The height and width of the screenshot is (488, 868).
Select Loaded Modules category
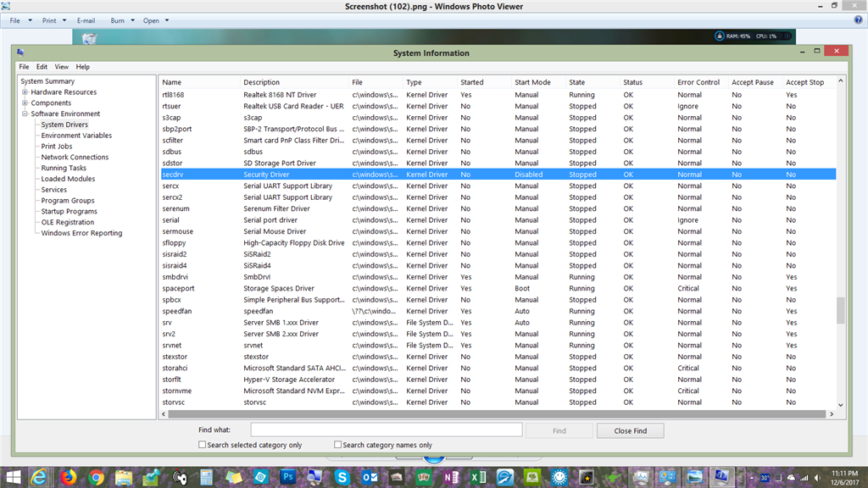tap(68, 179)
